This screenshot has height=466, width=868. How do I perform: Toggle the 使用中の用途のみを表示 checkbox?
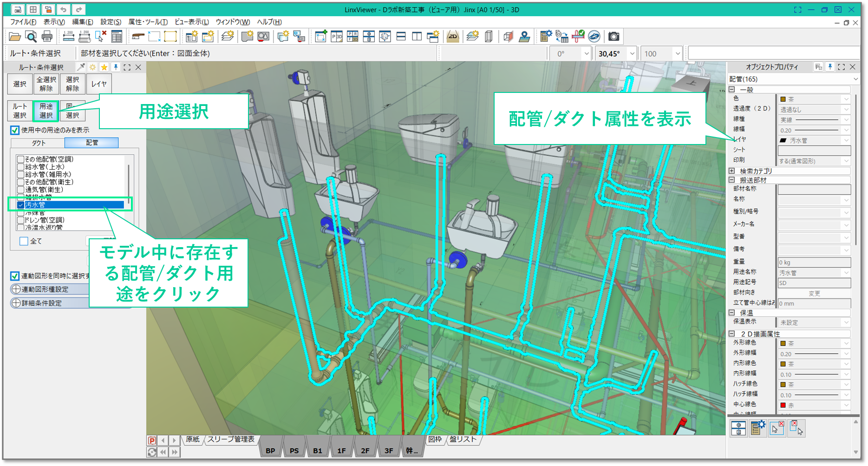pos(15,130)
